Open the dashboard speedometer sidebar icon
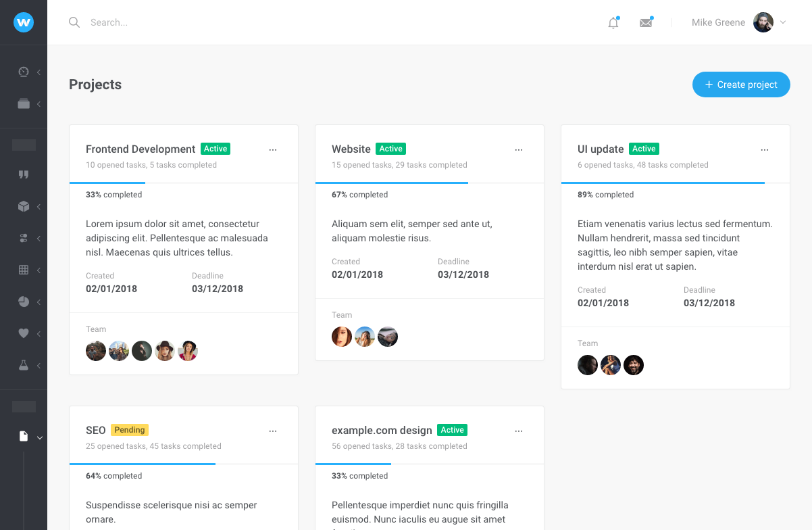This screenshot has height=530, width=812. (x=24, y=72)
